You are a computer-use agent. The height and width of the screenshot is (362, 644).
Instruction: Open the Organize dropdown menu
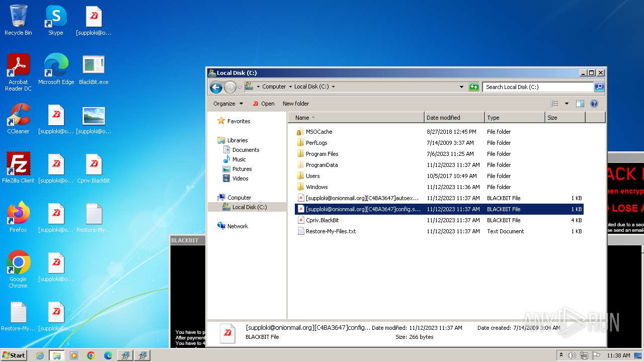click(x=228, y=104)
